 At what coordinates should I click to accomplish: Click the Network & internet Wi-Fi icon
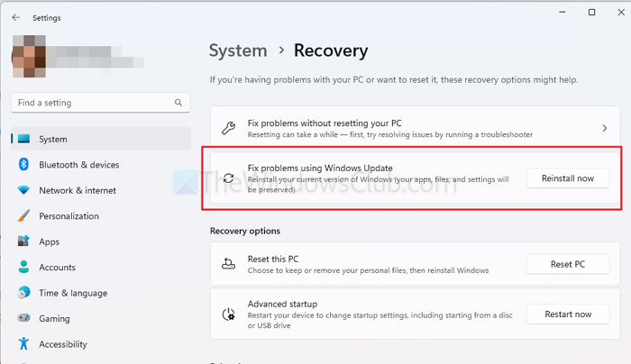[x=23, y=191]
